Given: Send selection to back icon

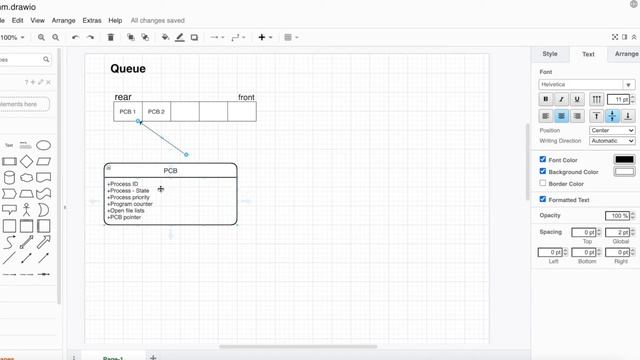Looking at the screenshot, I should (x=145, y=37).
